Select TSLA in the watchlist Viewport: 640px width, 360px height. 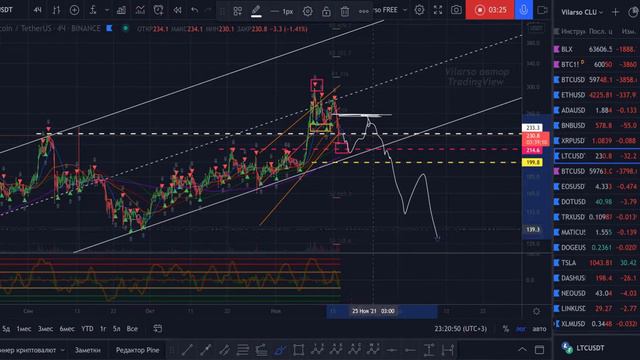[596, 263]
